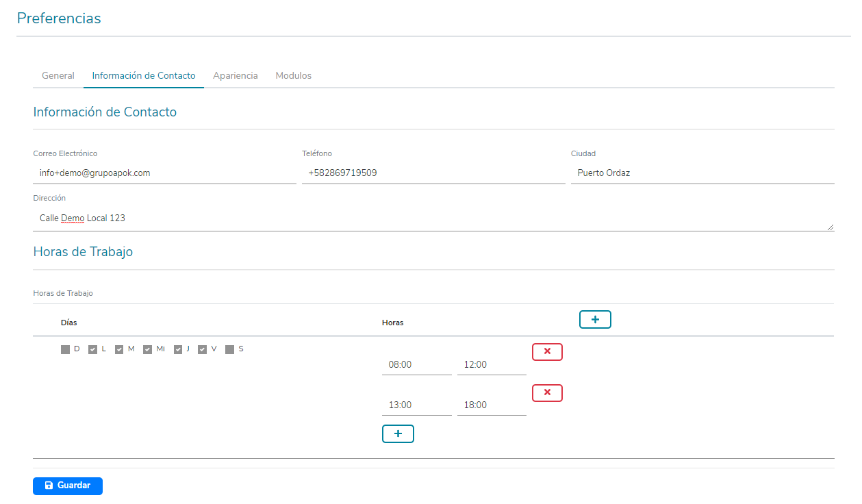862x504 pixels.
Task: Add a new time range below 13:00
Action: 398,434
